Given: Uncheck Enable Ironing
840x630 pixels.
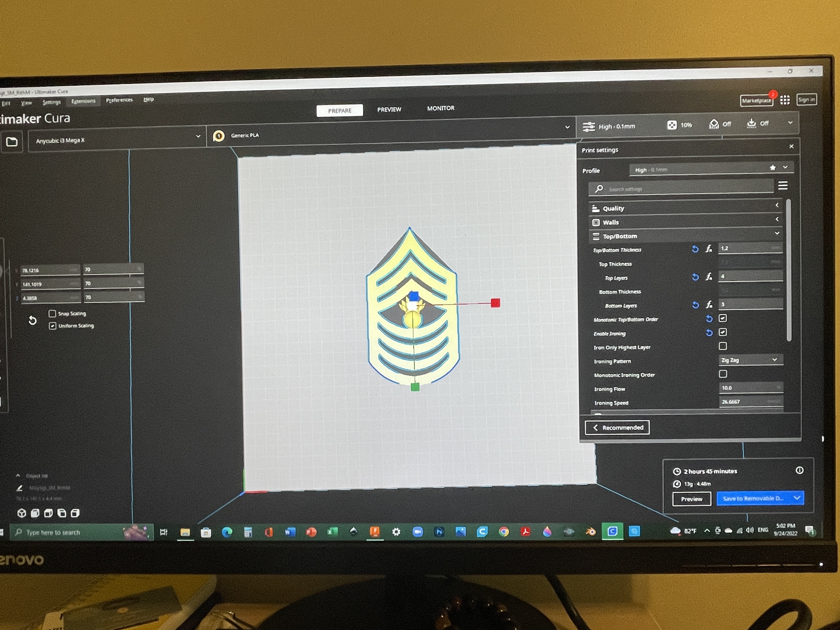Looking at the screenshot, I should (723, 332).
